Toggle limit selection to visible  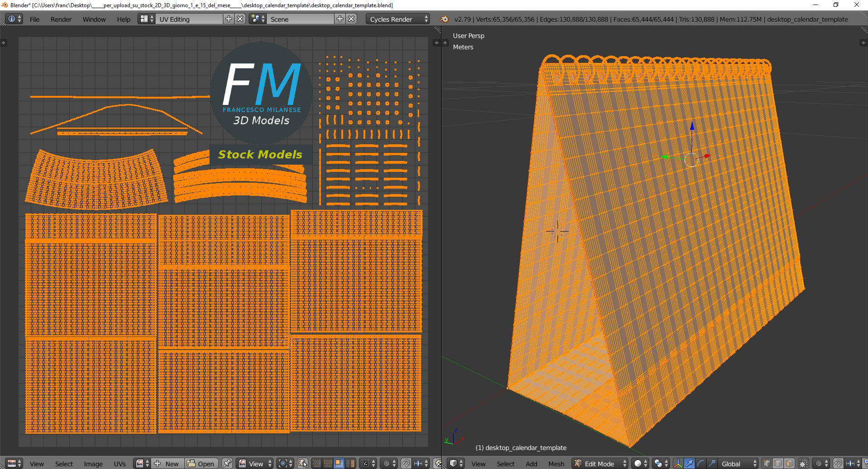point(803,464)
